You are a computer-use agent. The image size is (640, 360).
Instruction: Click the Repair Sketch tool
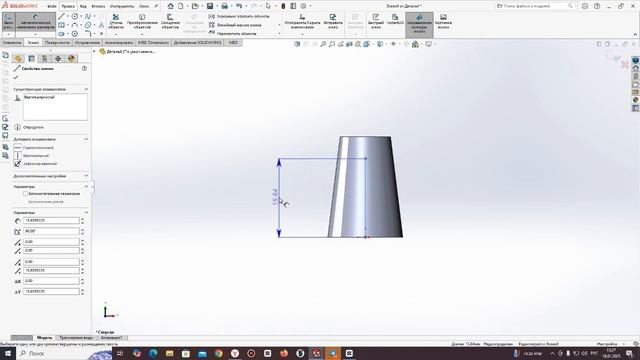[x=333, y=21]
